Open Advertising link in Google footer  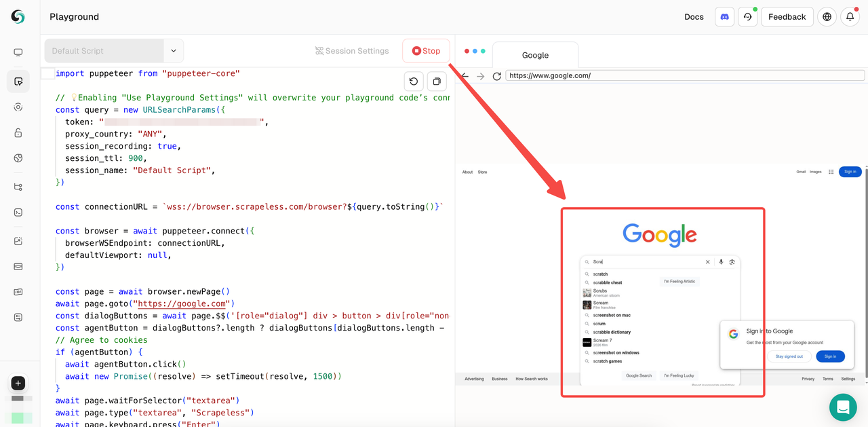pyautogui.click(x=475, y=379)
